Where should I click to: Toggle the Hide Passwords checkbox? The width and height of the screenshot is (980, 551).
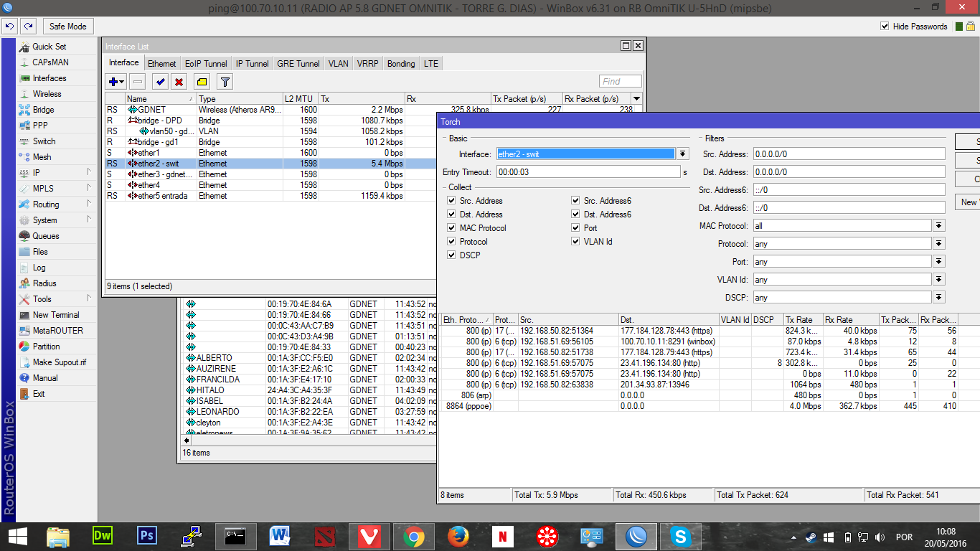click(x=885, y=27)
